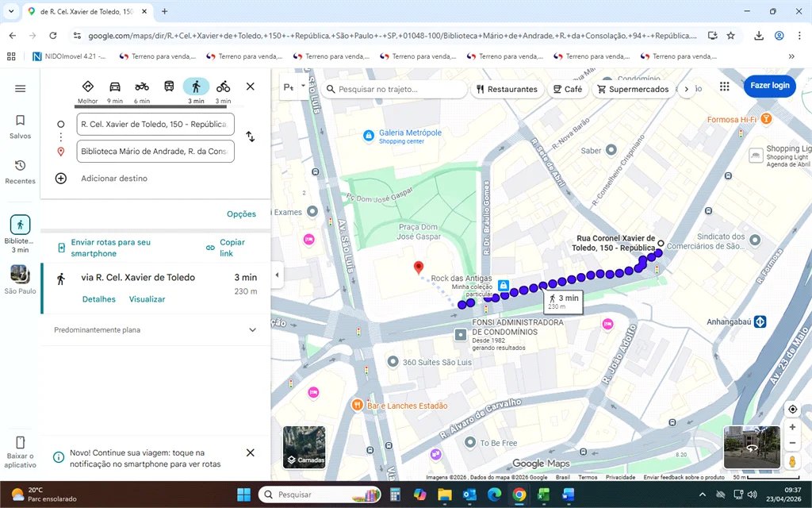Filter by Supermercados

tap(634, 89)
